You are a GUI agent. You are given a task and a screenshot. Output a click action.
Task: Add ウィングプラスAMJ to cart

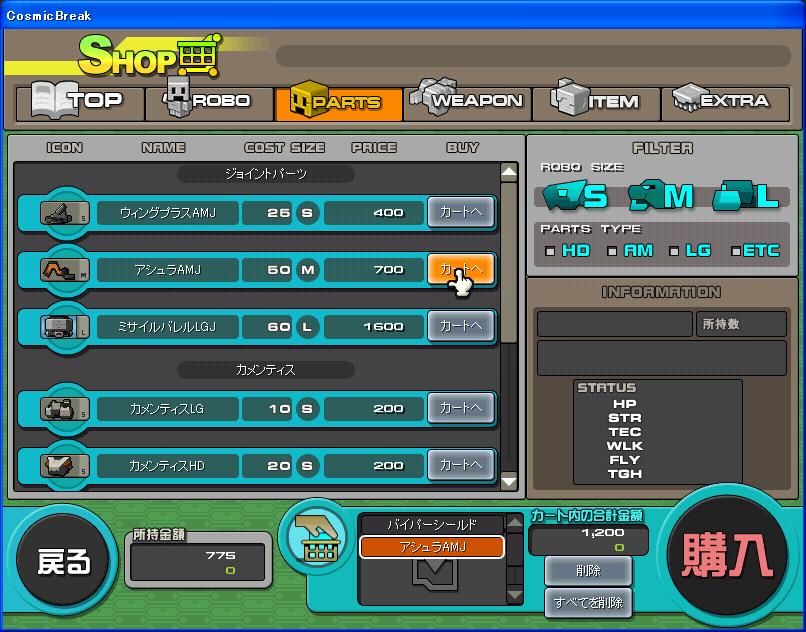[461, 212]
